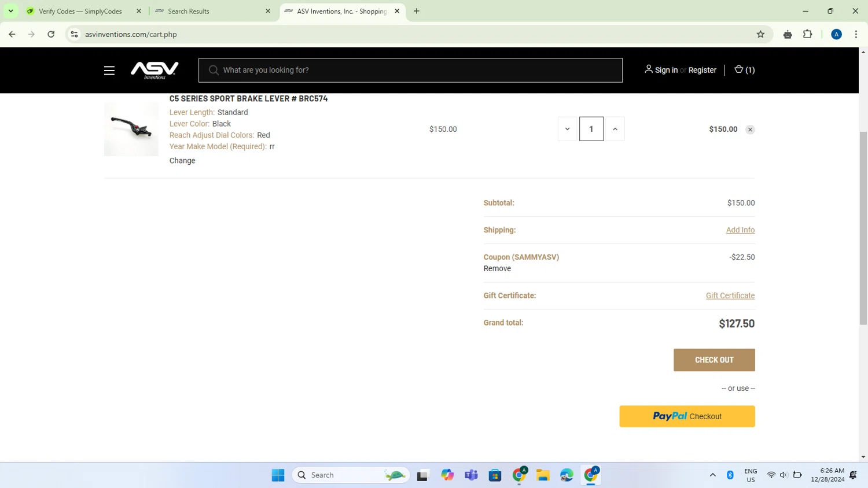Click the brake lever product thumbnail
The width and height of the screenshot is (868, 488).
point(131,129)
